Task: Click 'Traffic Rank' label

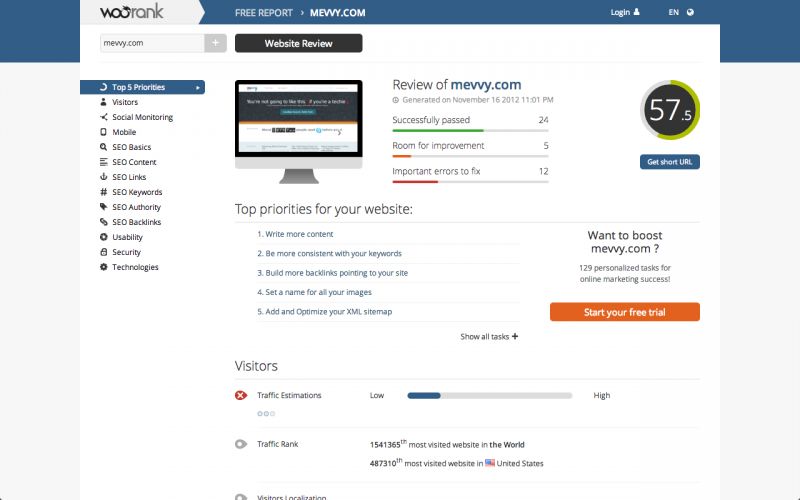Action: point(278,444)
